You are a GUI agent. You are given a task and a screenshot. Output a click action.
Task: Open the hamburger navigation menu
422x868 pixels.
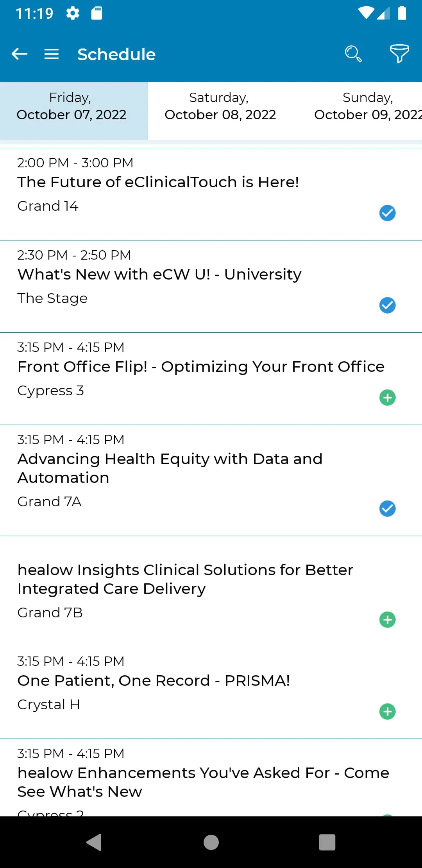[x=52, y=54]
